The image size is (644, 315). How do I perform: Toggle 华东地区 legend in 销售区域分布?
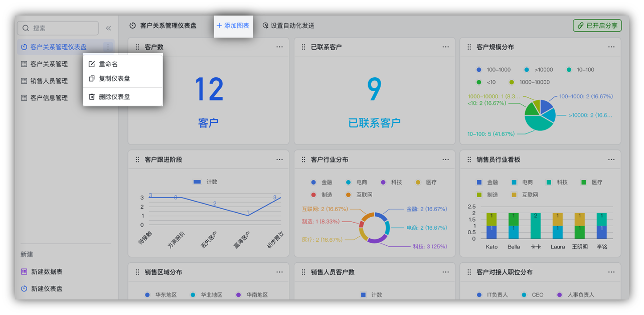click(x=160, y=295)
